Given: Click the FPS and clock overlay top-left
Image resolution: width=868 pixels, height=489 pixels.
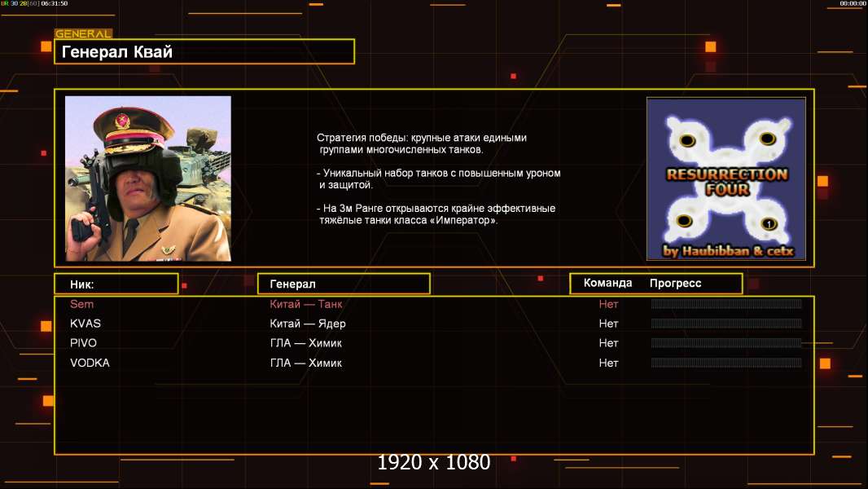Looking at the screenshot, I should click(x=34, y=3).
